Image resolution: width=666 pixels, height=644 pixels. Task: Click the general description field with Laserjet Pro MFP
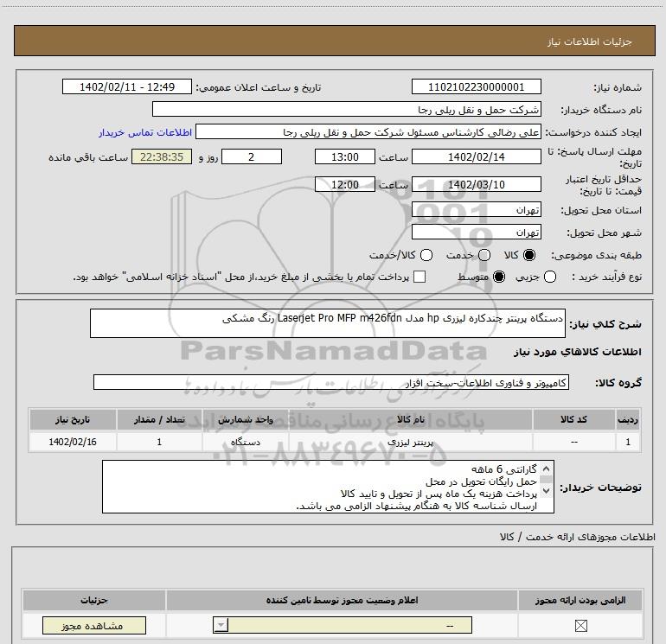[x=328, y=323]
